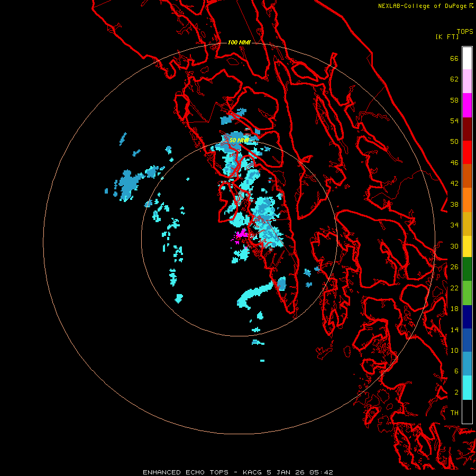
Task: Click the '54' legend value
Action: (454, 121)
